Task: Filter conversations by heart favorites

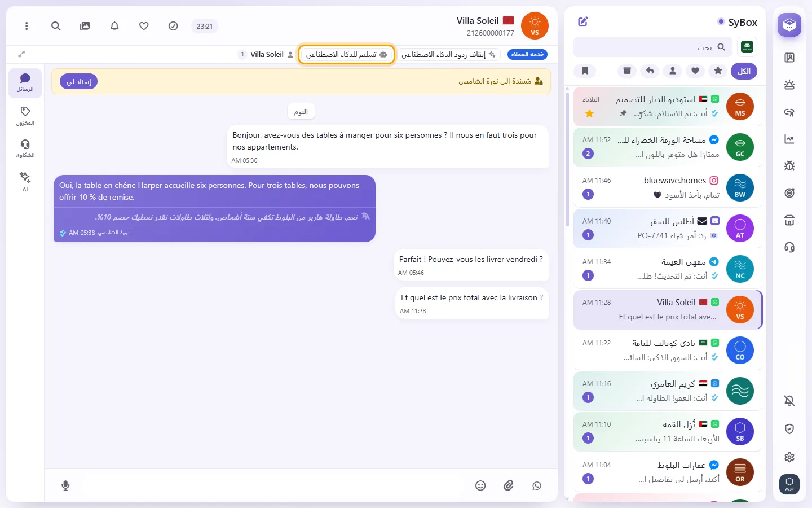Action: 695,71
